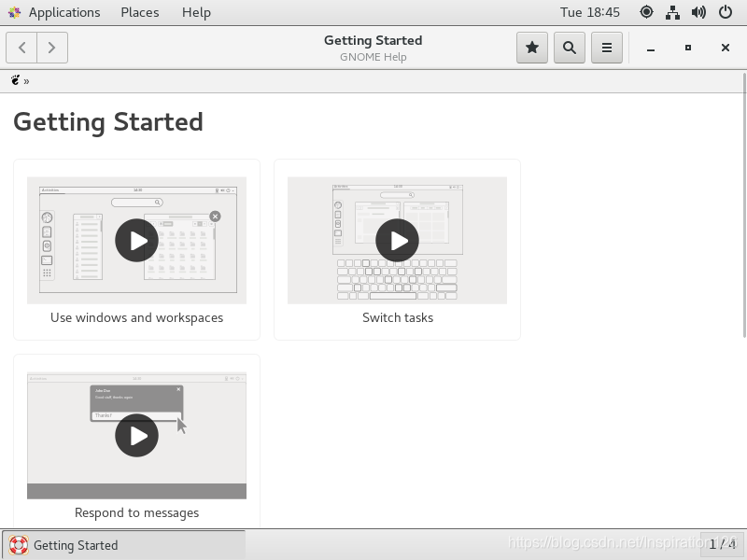Open the Help menu in top bar
Viewport: 747px width, 560px height.
click(196, 12)
